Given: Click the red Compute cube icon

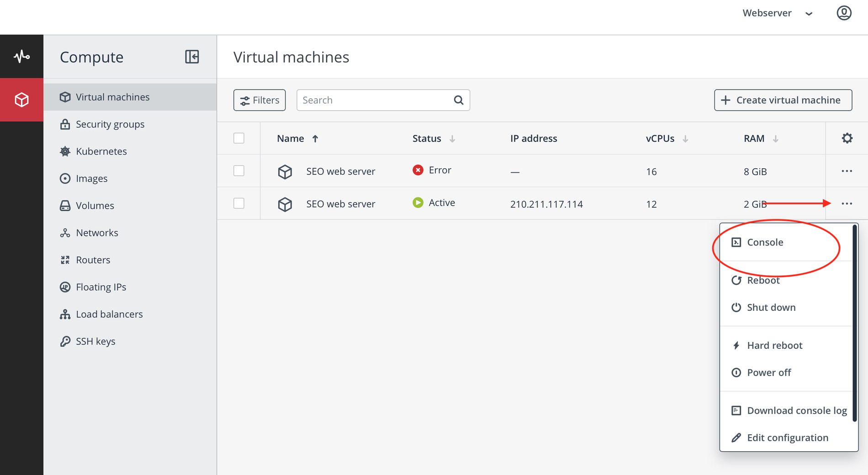Looking at the screenshot, I should pyautogui.click(x=21, y=100).
